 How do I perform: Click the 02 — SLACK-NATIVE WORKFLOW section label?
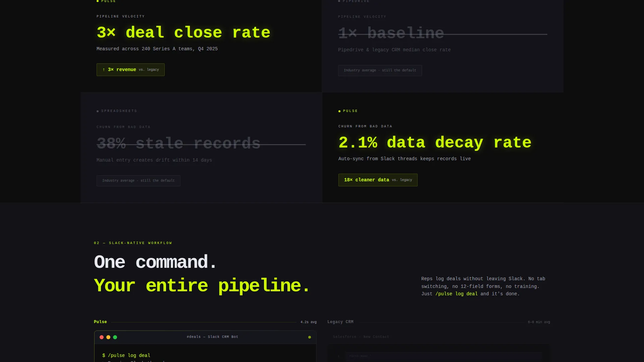[x=133, y=243]
